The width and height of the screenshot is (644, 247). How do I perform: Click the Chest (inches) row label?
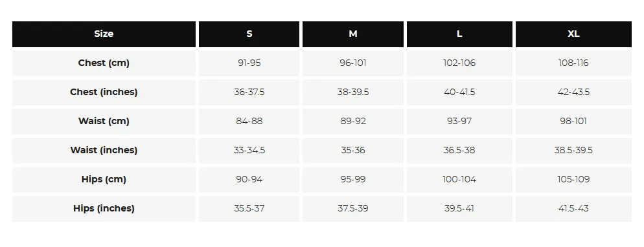click(x=104, y=92)
